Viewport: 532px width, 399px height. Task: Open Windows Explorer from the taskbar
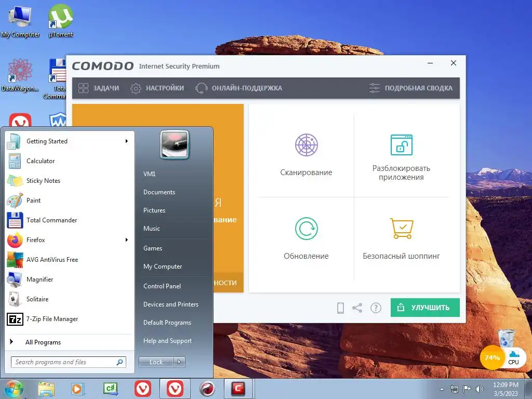pyautogui.click(x=46, y=389)
